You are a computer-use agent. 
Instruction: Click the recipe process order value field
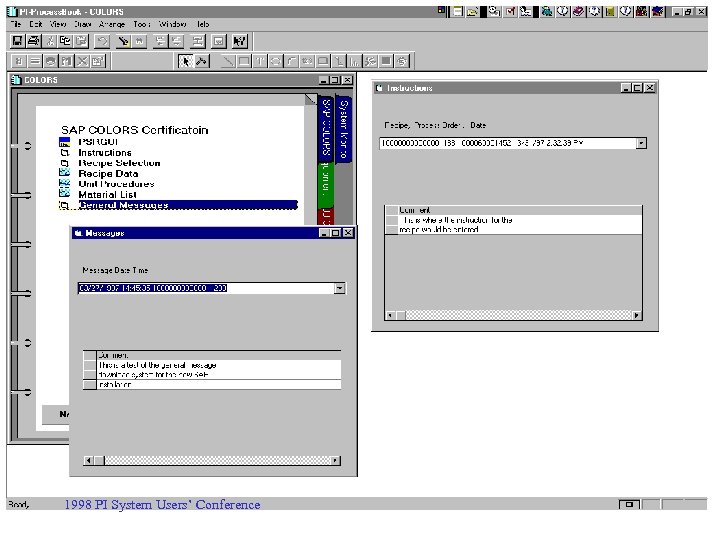(x=508, y=143)
